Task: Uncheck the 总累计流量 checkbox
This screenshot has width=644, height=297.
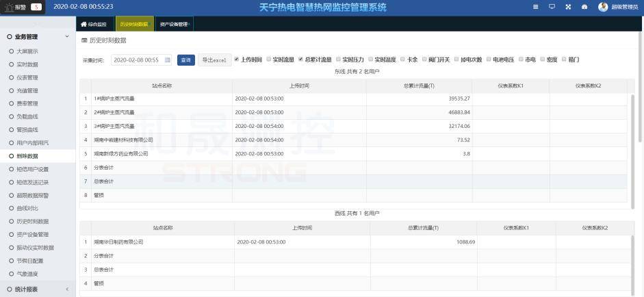Action: 300,59
